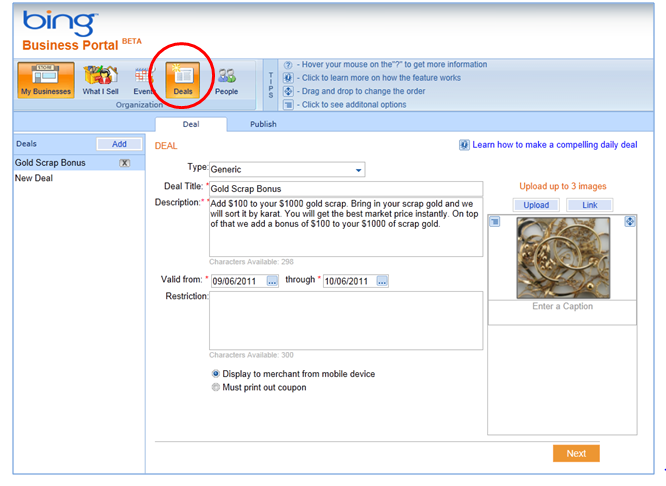Select Must print out coupon option
This screenshot has height=486, width=666.
click(x=215, y=388)
